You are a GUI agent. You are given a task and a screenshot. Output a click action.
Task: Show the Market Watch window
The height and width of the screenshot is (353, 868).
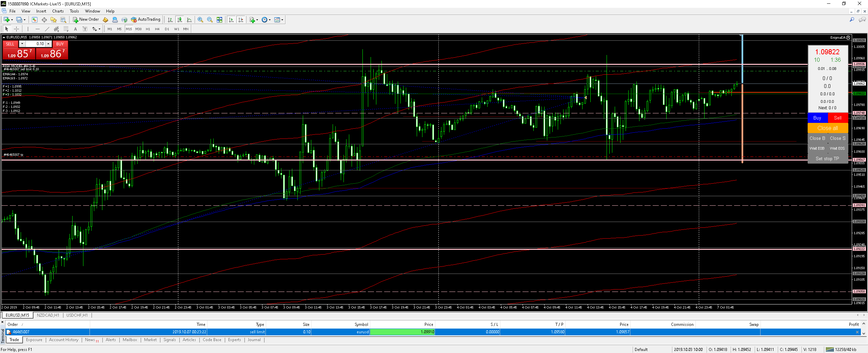tap(35, 20)
